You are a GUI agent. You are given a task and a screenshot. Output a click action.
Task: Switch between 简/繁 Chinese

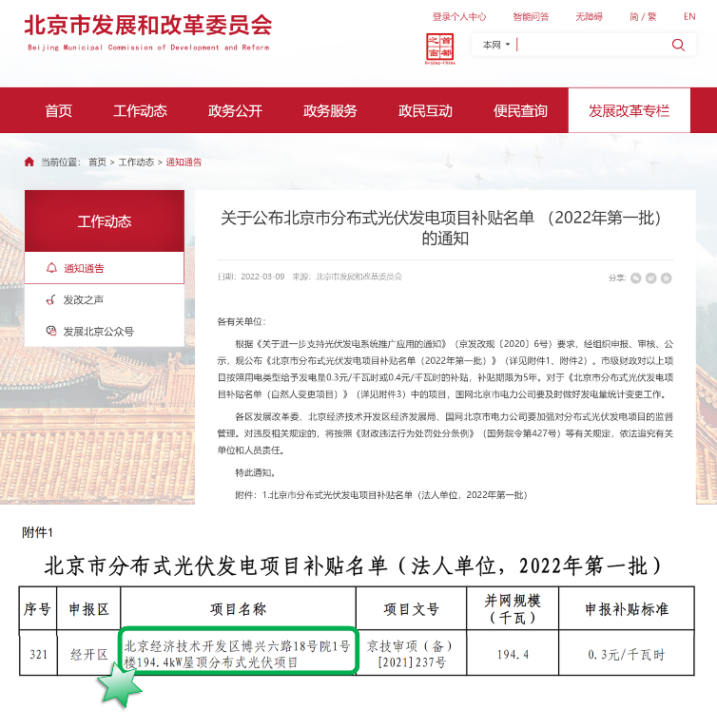(x=643, y=17)
